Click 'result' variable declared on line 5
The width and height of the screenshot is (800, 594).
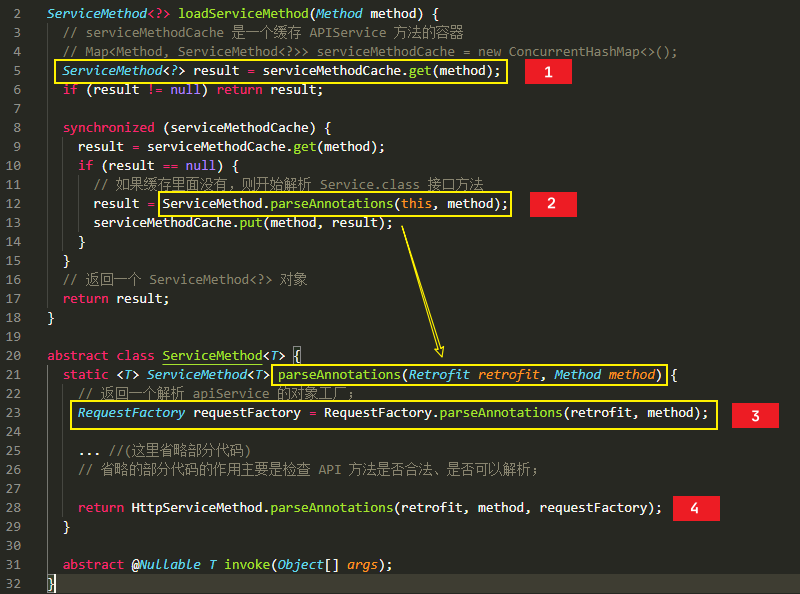pos(216,70)
